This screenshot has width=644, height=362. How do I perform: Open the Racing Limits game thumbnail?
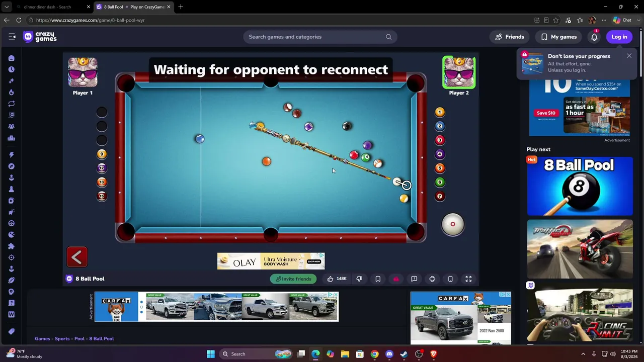pyautogui.click(x=580, y=312)
